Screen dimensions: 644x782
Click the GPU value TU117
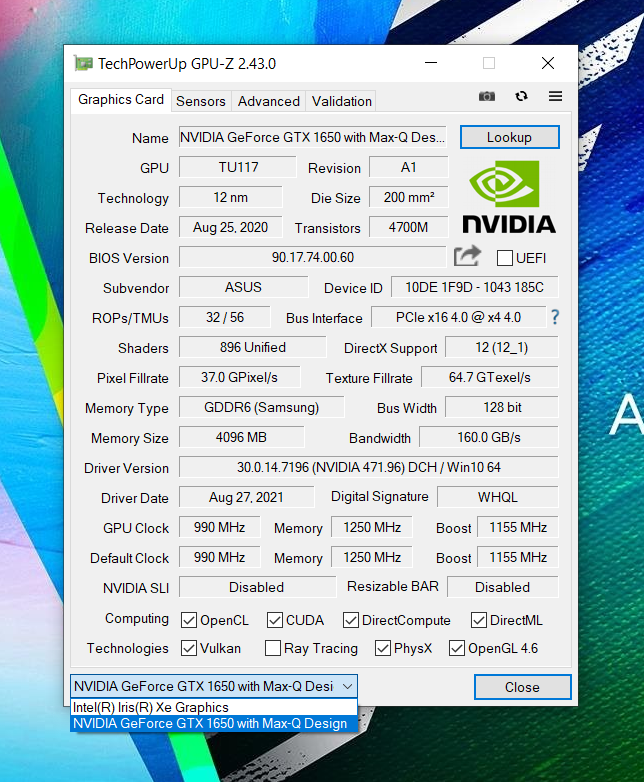click(x=238, y=167)
